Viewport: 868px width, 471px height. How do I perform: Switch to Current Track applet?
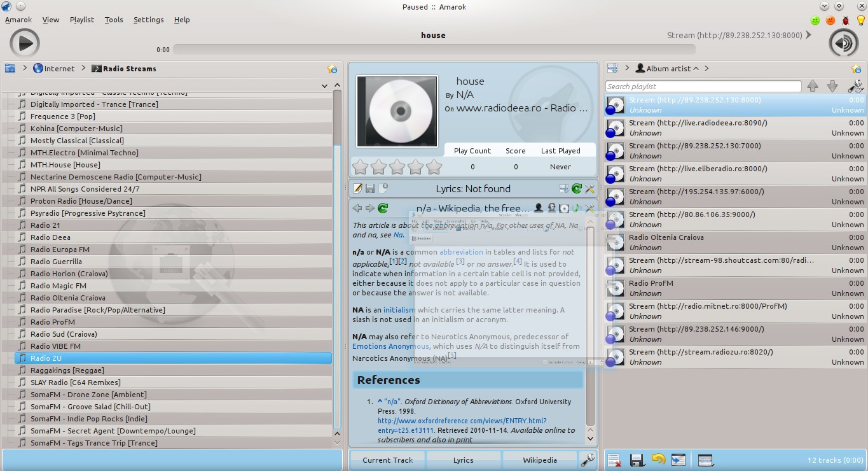point(388,460)
